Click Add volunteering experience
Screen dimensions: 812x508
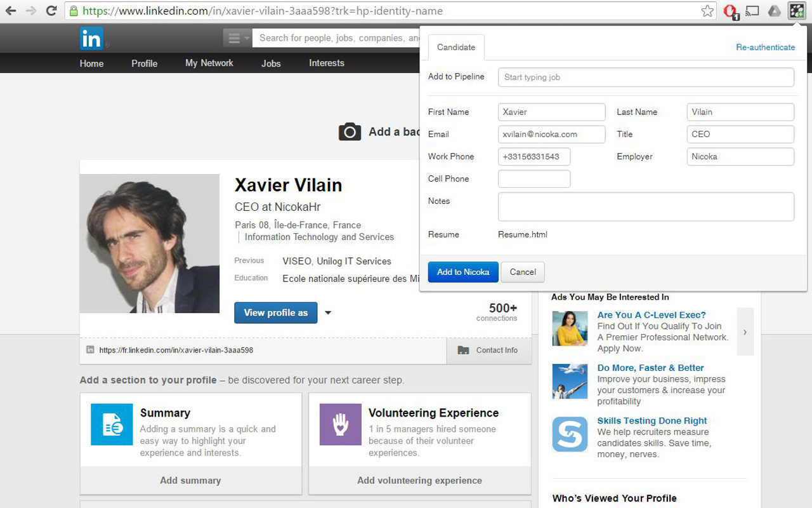tap(419, 481)
